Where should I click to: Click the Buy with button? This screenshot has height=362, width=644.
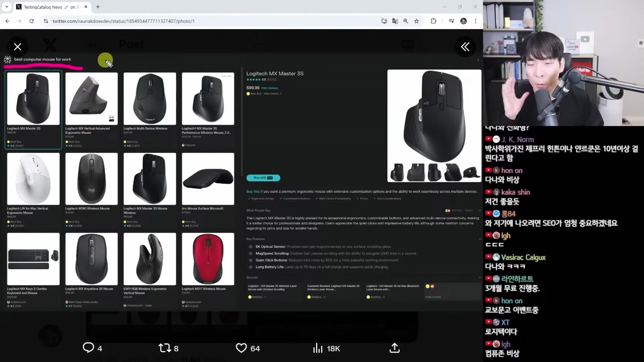click(263, 178)
